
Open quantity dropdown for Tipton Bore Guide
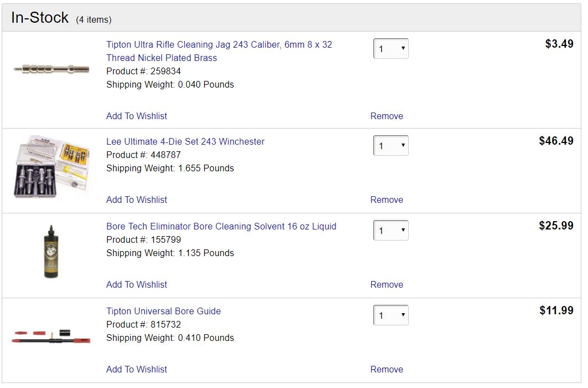tap(391, 315)
